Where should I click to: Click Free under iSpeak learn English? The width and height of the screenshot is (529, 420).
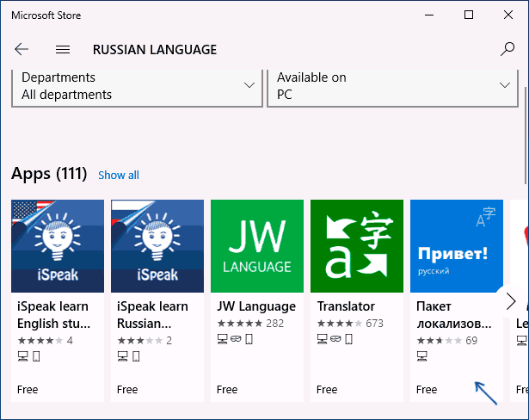coord(28,390)
